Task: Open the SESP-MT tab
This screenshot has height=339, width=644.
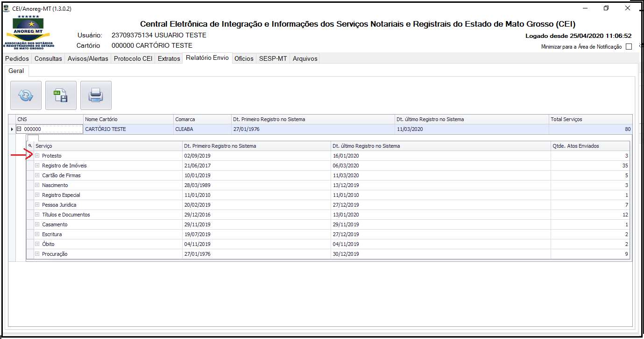Action: (x=273, y=58)
